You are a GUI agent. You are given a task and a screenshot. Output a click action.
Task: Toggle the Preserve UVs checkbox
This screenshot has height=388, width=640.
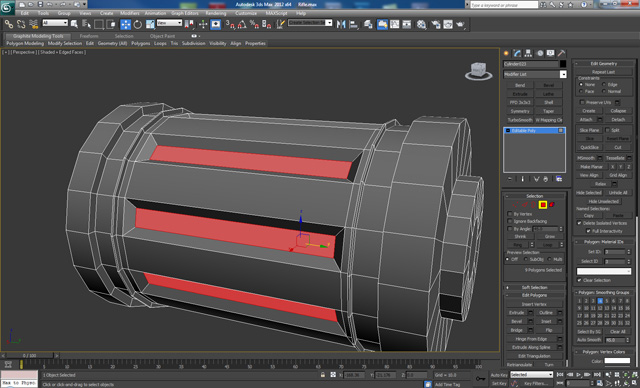582,102
